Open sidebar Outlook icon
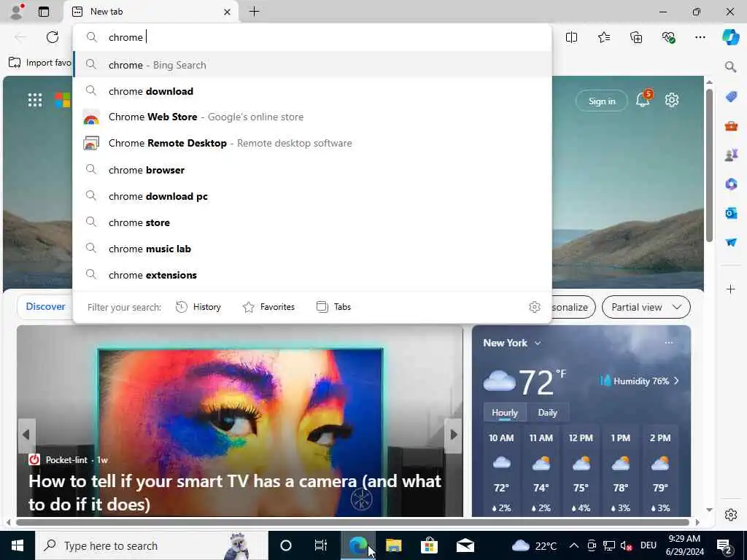747x560 pixels. coord(731,214)
